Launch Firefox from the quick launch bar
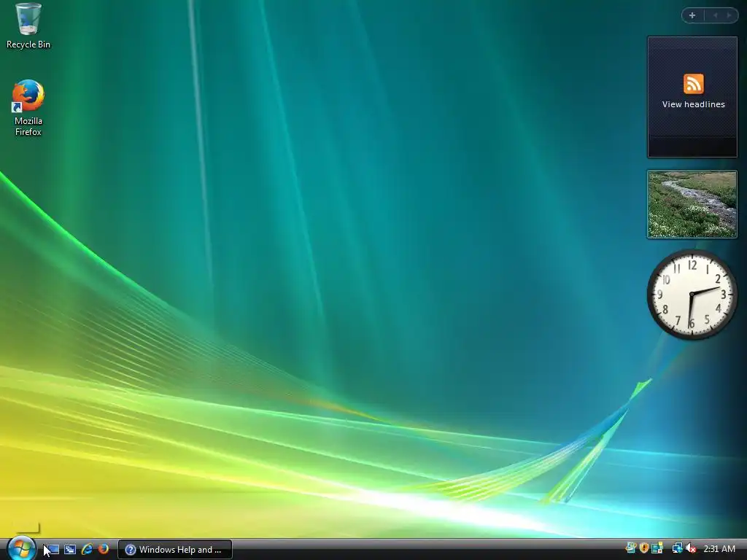 tap(103, 550)
